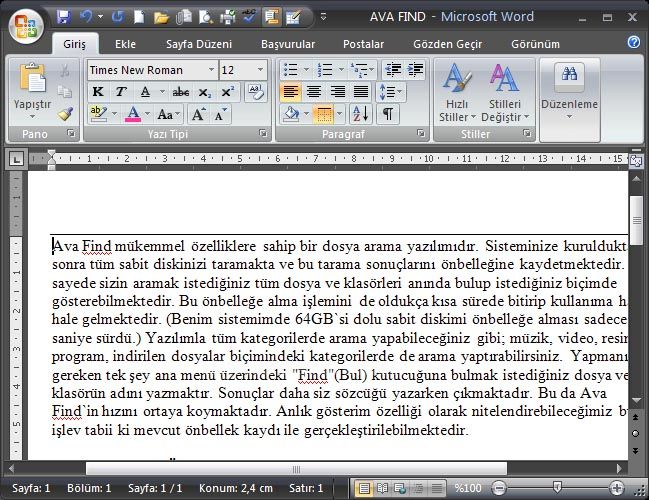
Task: Center the text
Action: 314,91
